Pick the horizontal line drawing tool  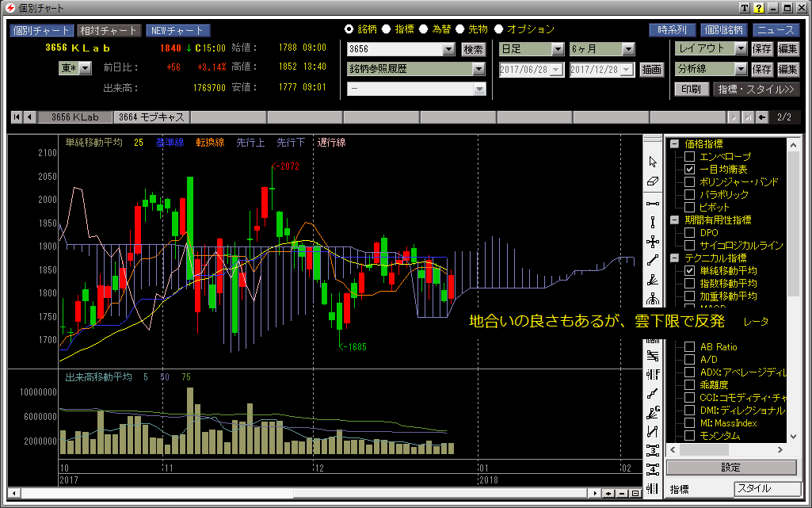[653, 203]
